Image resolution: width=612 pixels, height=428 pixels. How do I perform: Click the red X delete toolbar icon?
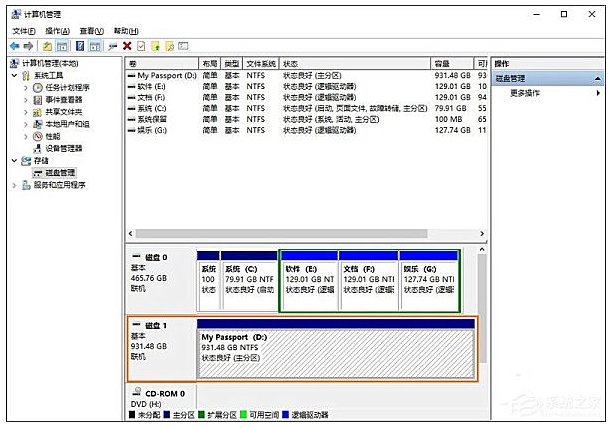coord(127,46)
